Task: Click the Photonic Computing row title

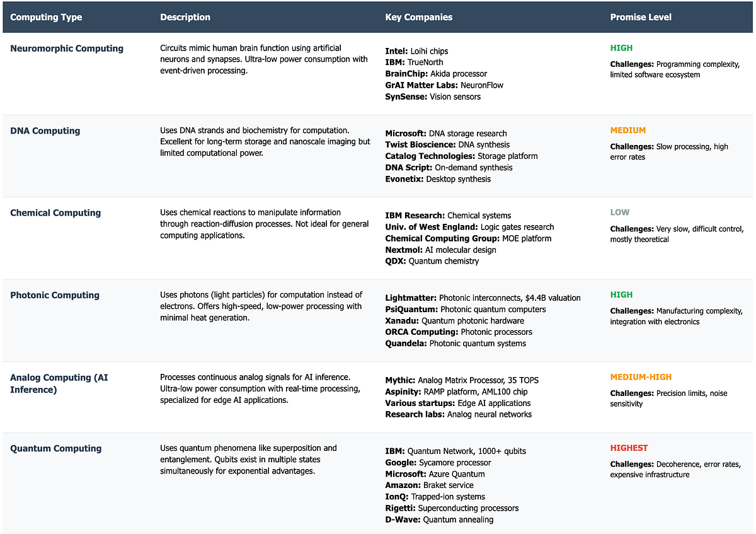Action: (54, 295)
